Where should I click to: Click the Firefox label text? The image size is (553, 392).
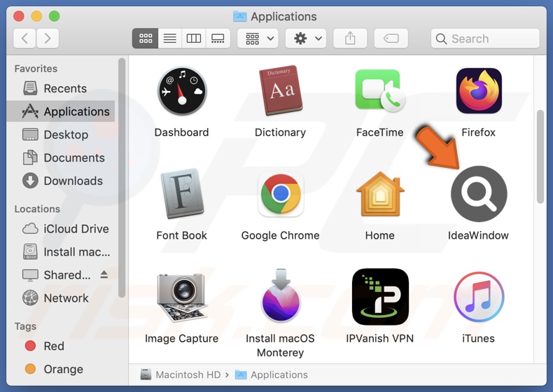pos(479,132)
